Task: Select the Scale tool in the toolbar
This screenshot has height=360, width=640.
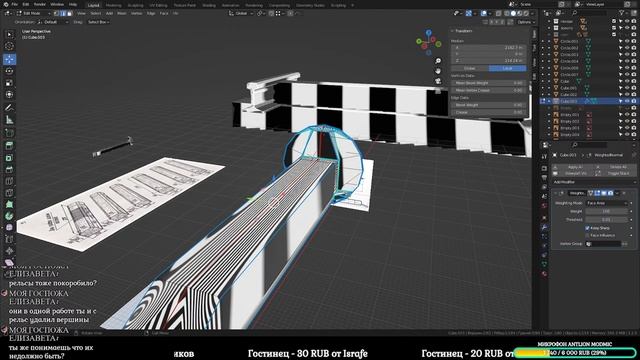Action: click(x=9, y=83)
